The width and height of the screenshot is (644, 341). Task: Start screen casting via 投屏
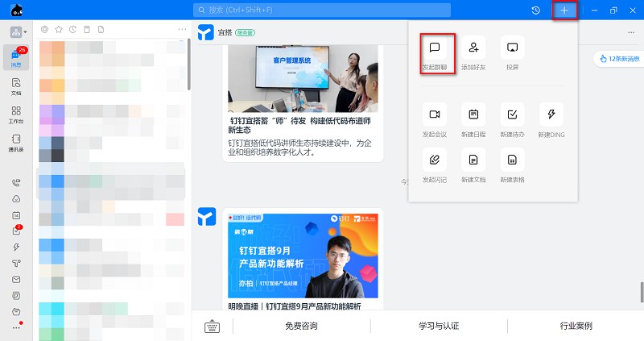512,54
